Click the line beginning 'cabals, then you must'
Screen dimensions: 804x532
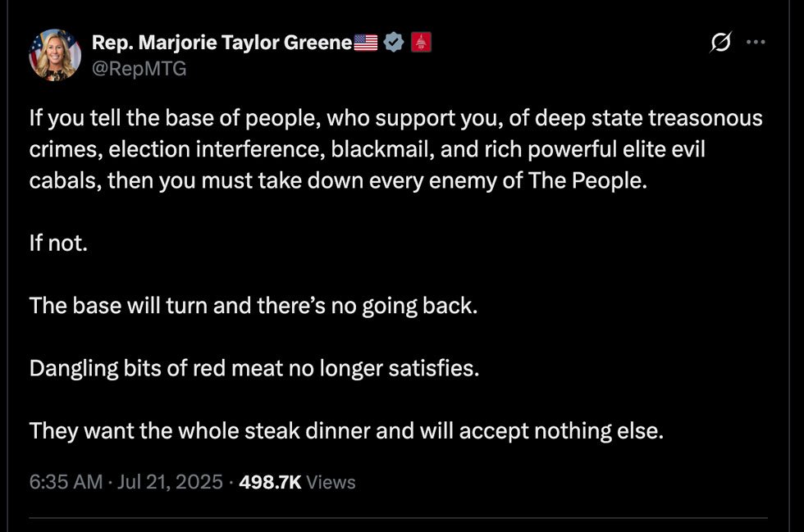[x=338, y=180]
